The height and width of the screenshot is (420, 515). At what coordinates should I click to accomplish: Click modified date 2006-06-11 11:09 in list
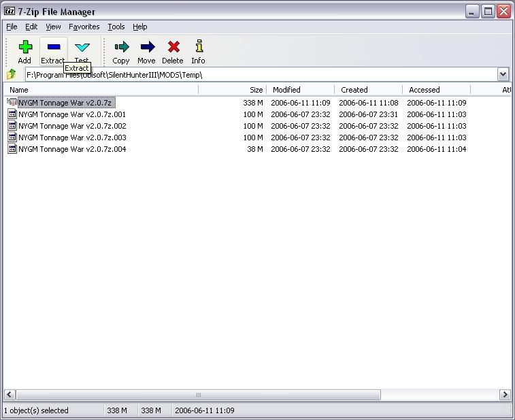coord(301,103)
